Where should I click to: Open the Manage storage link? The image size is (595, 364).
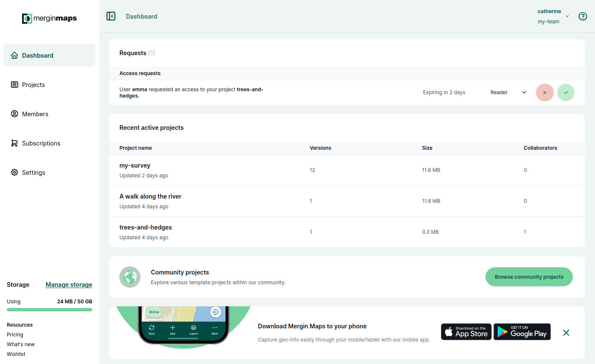pyautogui.click(x=69, y=285)
